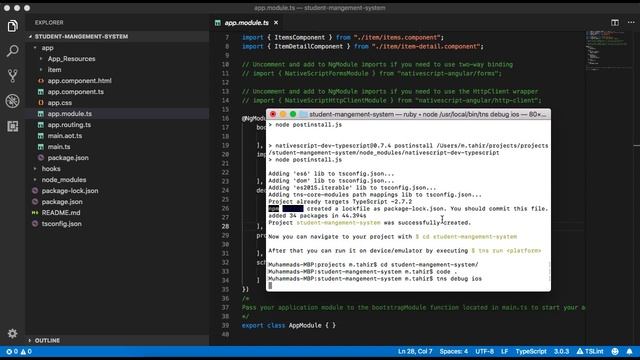Click Ln 28, Col 7 status item
The width and height of the screenshot is (640, 360).
tap(415, 351)
